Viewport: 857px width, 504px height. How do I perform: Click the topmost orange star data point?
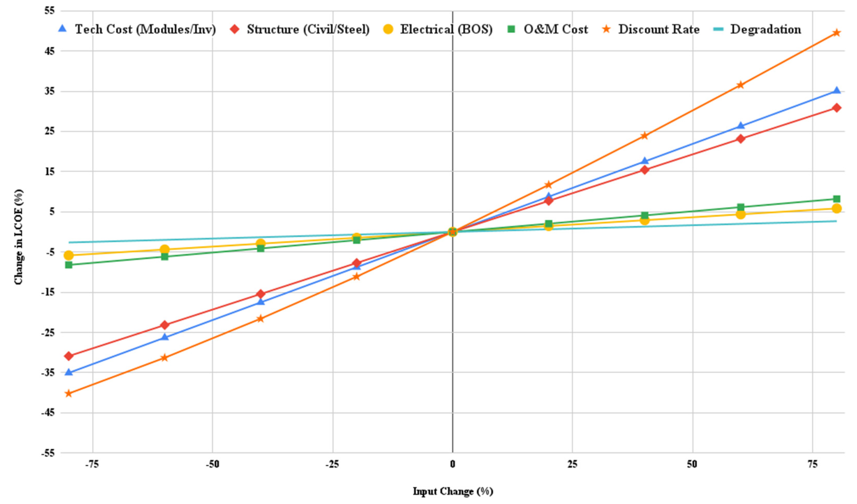(x=837, y=33)
